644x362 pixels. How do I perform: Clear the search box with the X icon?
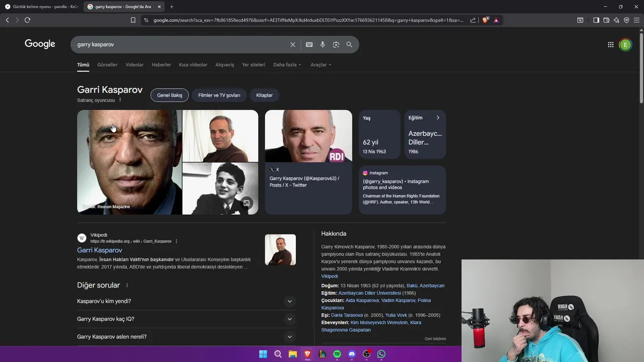pos(293,45)
